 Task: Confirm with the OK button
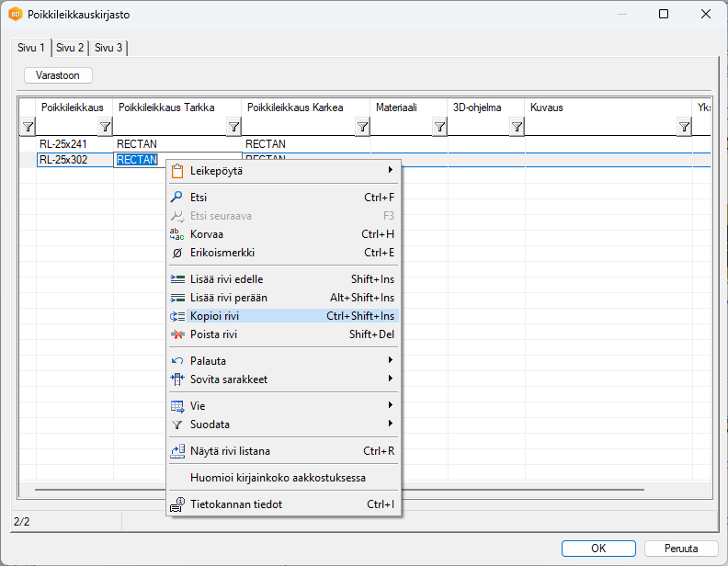[x=598, y=549]
